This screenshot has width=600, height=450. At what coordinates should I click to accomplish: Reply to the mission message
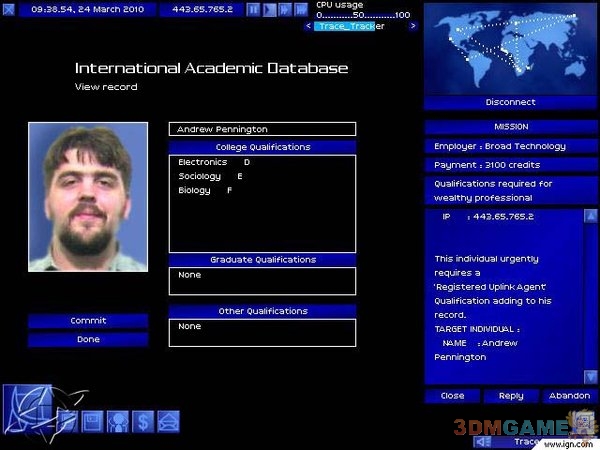(510, 396)
